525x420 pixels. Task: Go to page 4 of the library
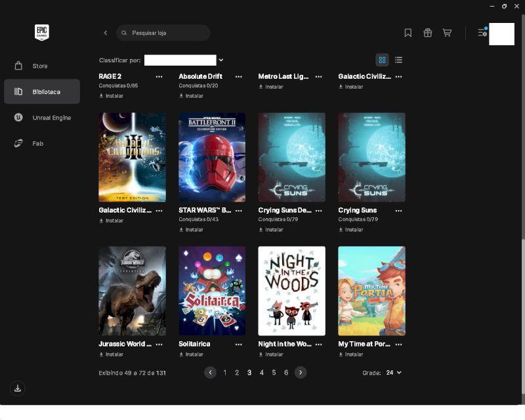pos(261,373)
